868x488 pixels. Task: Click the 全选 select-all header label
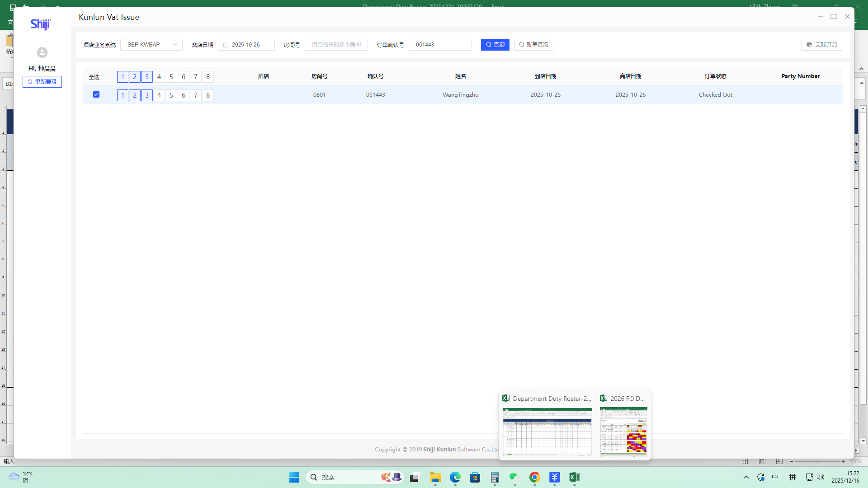94,77
